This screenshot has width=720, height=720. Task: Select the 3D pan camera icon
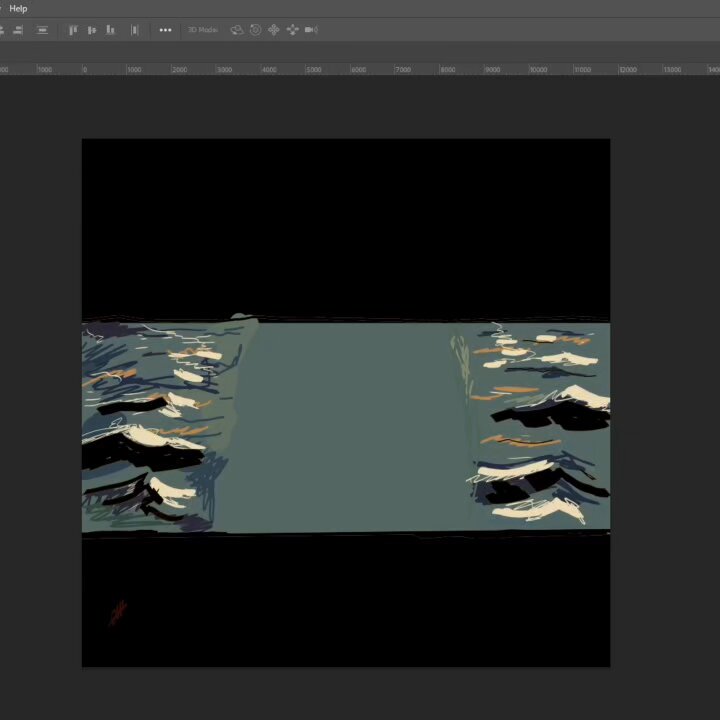tap(274, 30)
